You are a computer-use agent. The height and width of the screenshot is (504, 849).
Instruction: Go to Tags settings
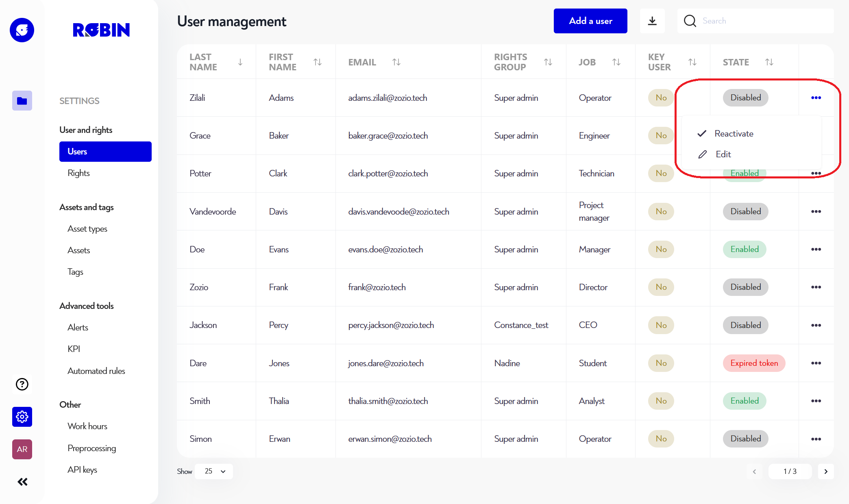[75, 272]
